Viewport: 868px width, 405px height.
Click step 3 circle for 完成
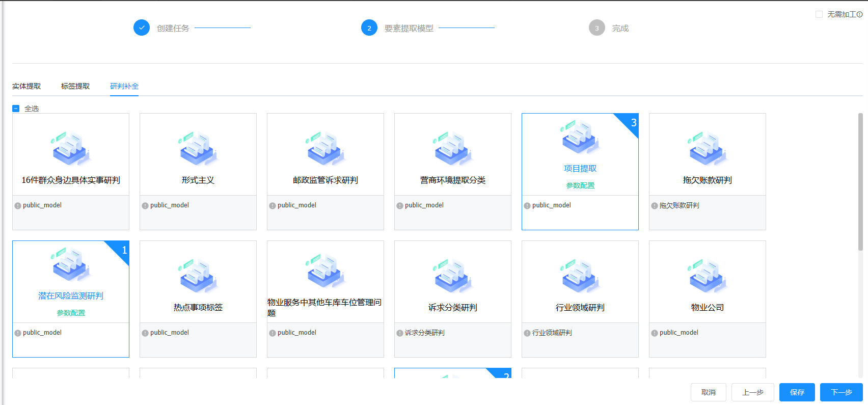(597, 28)
